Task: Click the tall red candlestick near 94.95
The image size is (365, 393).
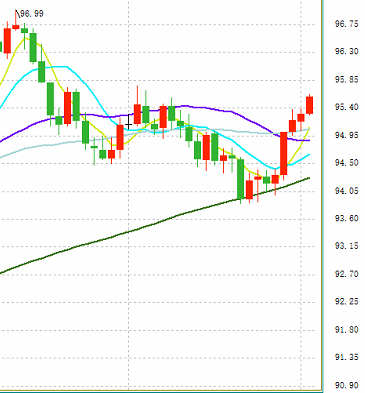Action: coord(284,153)
